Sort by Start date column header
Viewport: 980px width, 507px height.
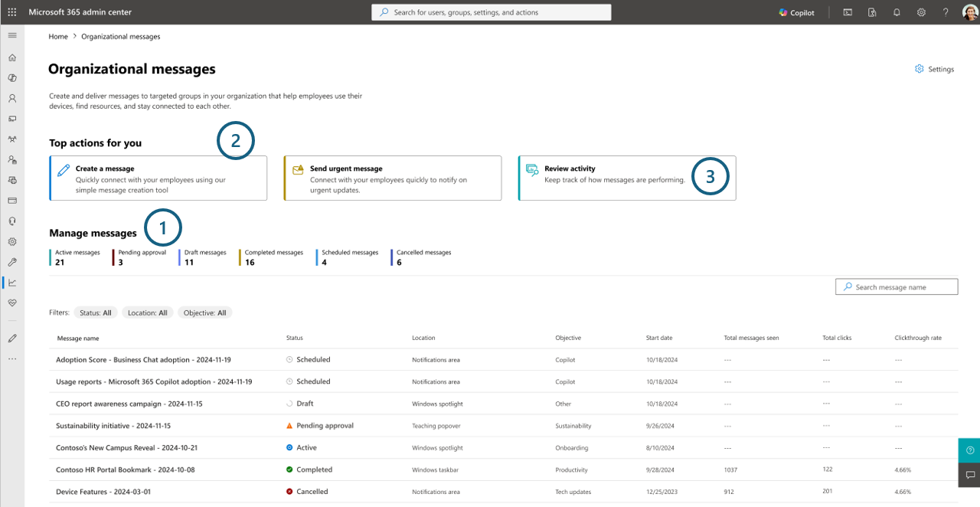click(x=659, y=338)
